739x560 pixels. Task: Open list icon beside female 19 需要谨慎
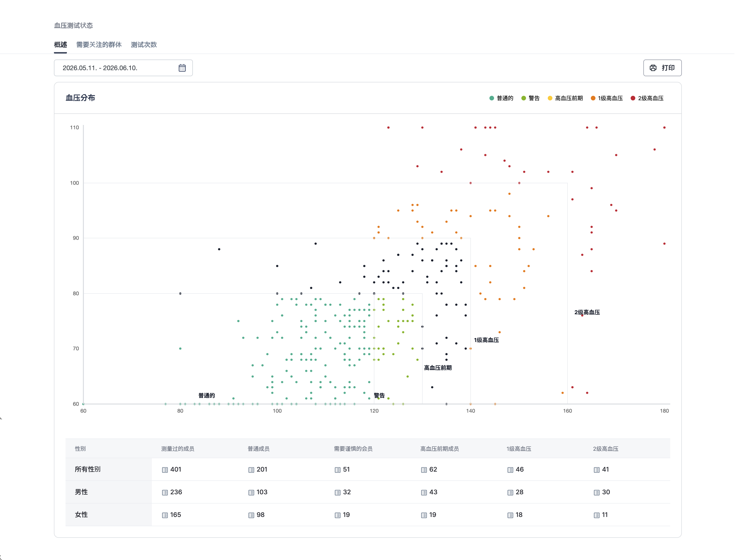tap(337, 515)
